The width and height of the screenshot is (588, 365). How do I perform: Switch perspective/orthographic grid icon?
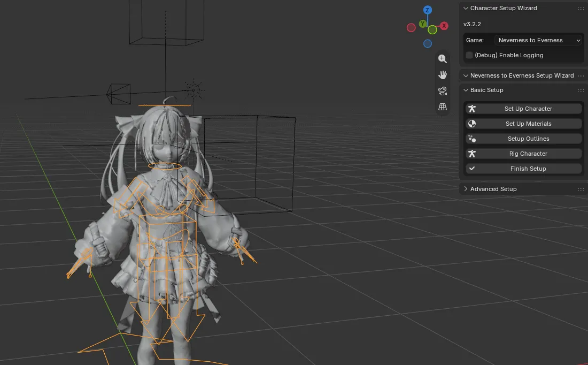443,107
